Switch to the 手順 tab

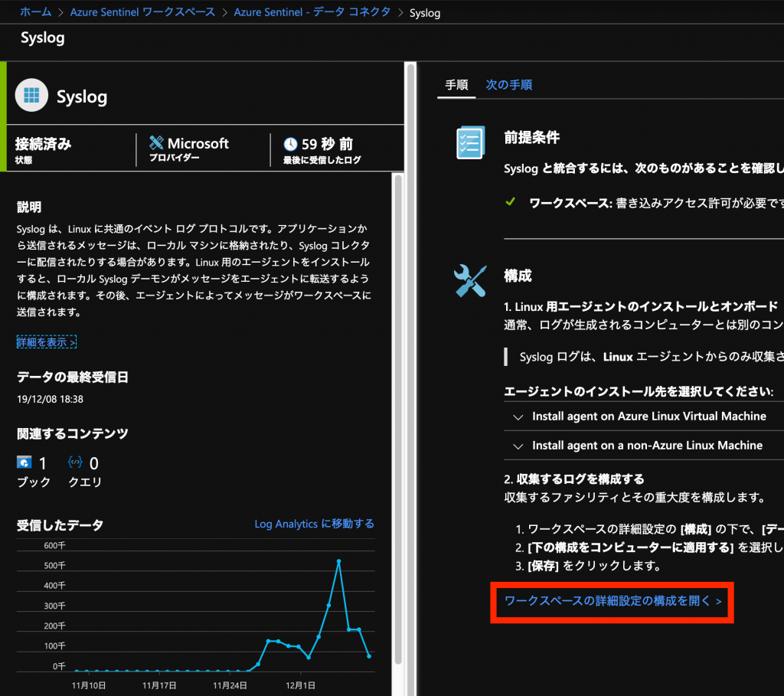(456, 85)
